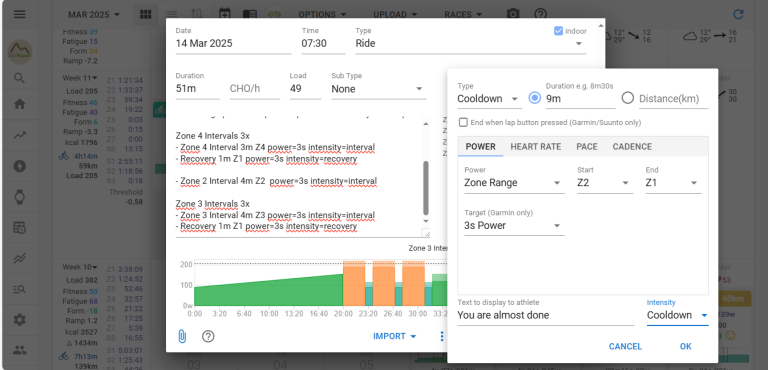The image size is (768, 370).
Task: Click the Load field showing 49
Action: (x=305, y=89)
